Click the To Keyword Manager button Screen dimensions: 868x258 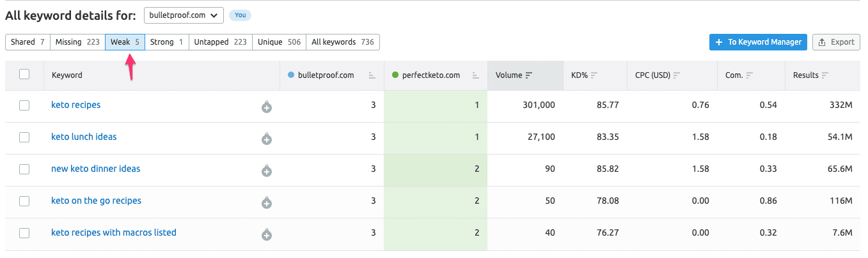758,42
